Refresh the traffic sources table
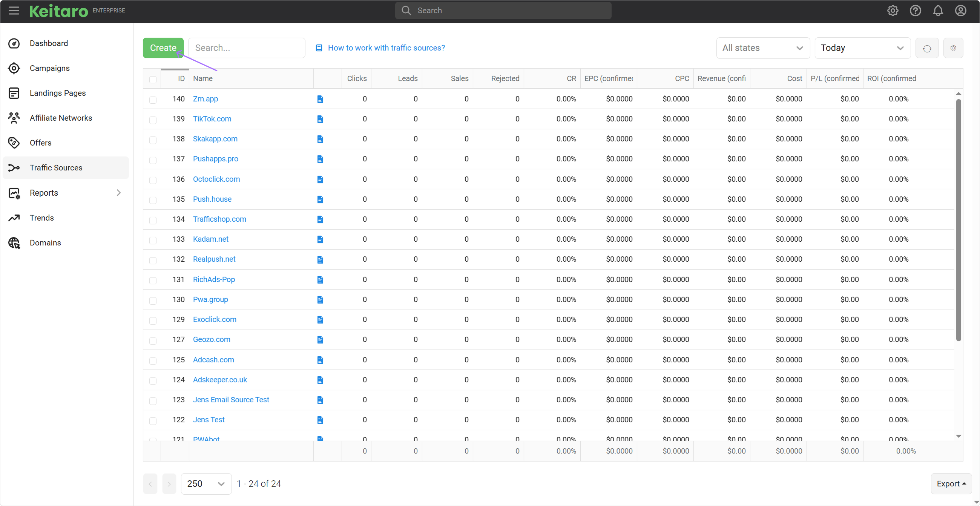 click(927, 48)
